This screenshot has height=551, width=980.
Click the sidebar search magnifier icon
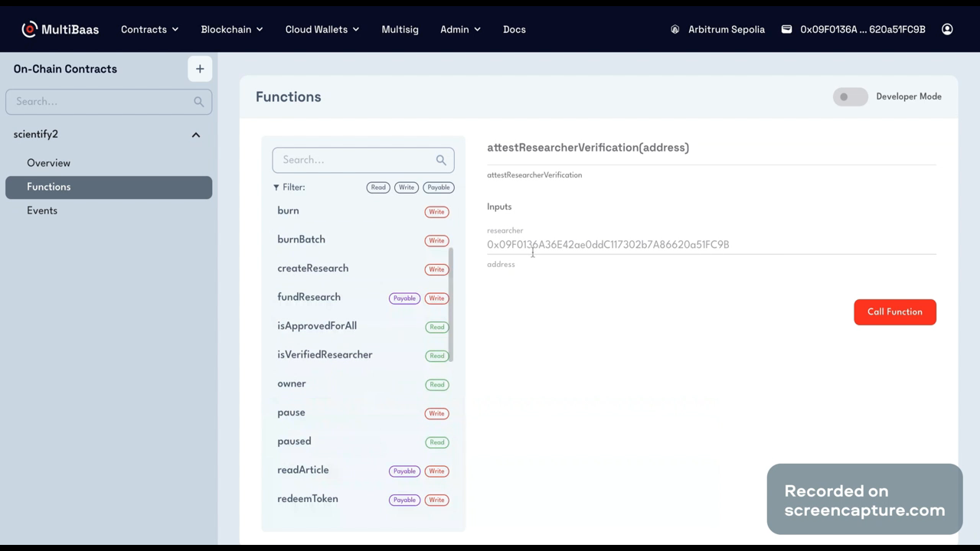(x=199, y=102)
